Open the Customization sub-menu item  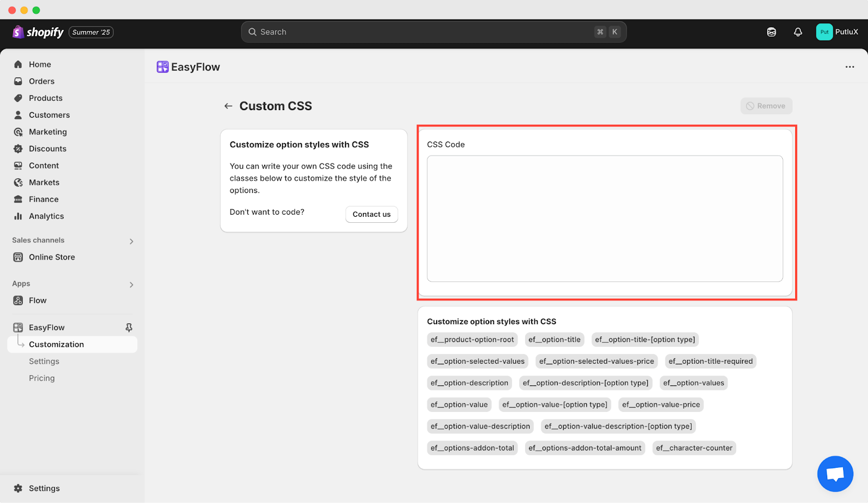[72, 344]
